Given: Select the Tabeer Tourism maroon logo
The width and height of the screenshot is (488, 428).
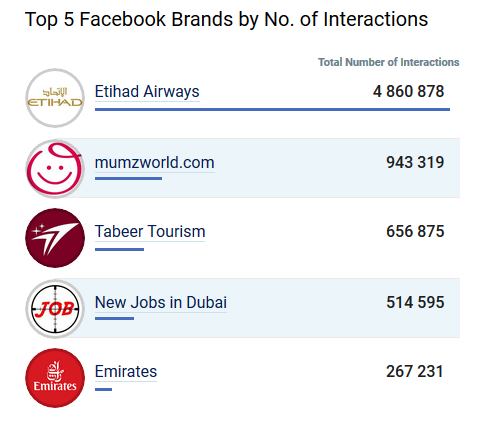Looking at the screenshot, I should coord(55,238).
